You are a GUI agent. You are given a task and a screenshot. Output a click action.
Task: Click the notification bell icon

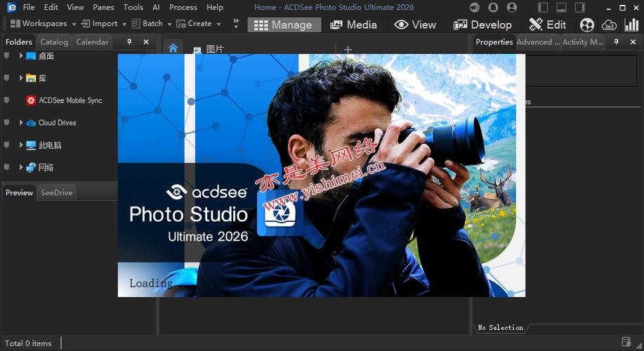tap(493, 8)
